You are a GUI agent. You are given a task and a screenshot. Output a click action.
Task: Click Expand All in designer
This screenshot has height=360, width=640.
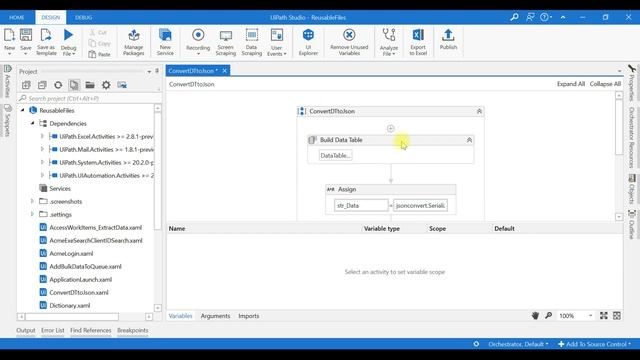[571, 84]
